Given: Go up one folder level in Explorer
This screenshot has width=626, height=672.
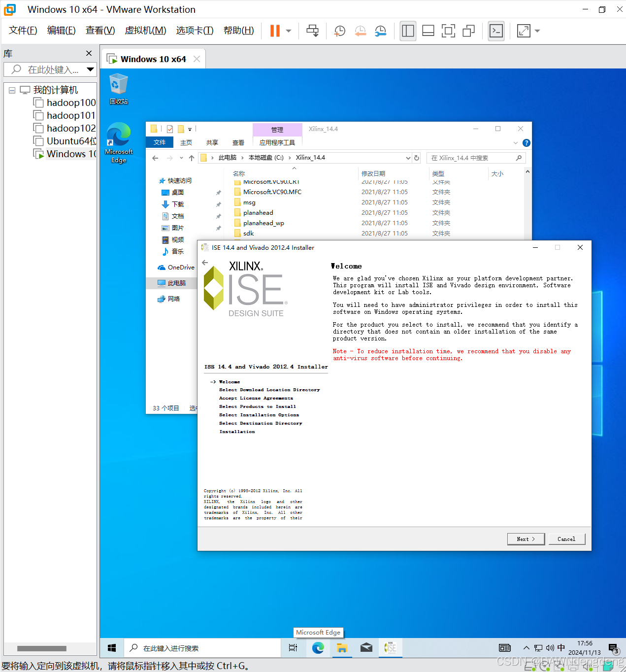Looking at the screenshot, I should 192,158.
